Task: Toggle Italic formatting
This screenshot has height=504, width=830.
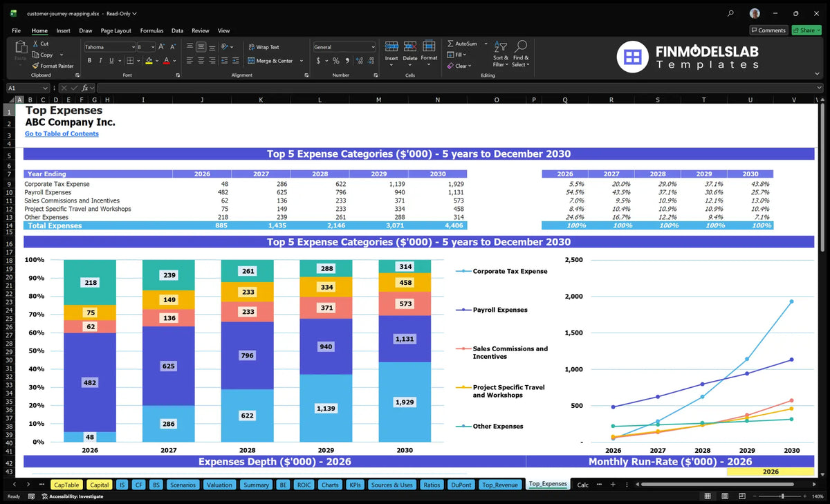Action: (x=100, y=61)
